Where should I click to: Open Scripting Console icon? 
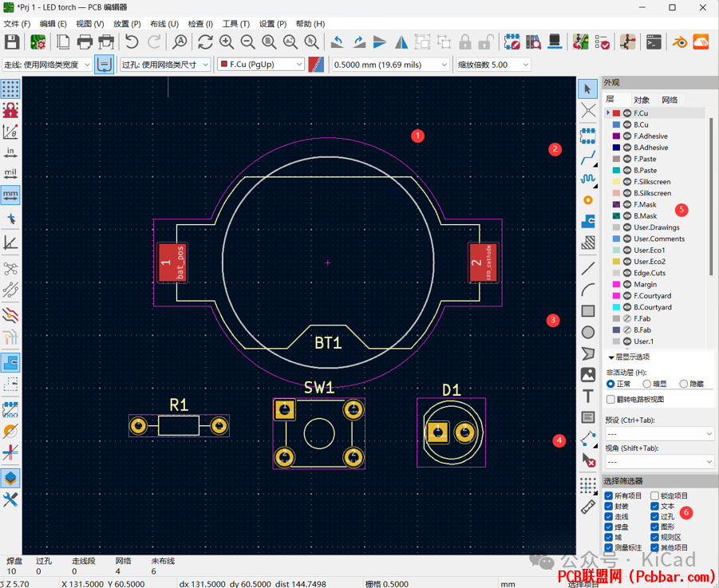654,42
